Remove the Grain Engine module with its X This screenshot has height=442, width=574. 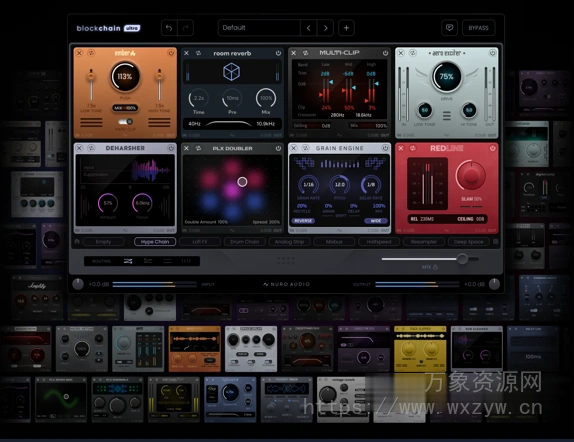[x=294, y=148]
